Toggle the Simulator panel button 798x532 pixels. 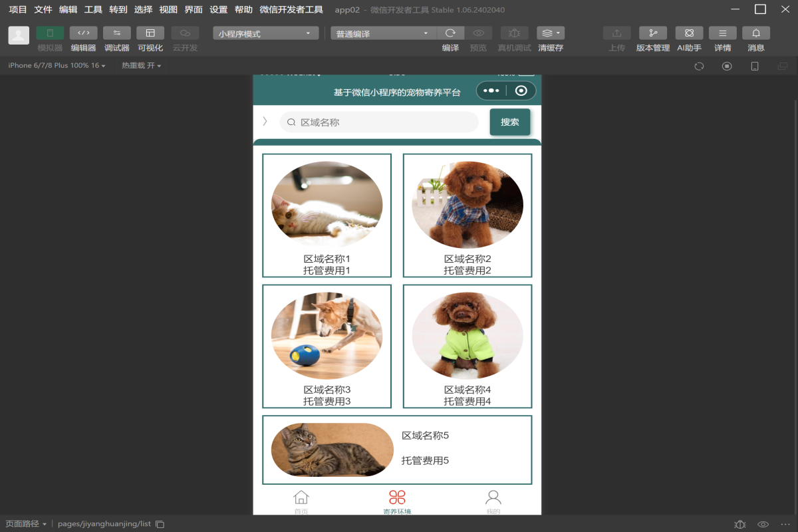click(x=50, y=33)
